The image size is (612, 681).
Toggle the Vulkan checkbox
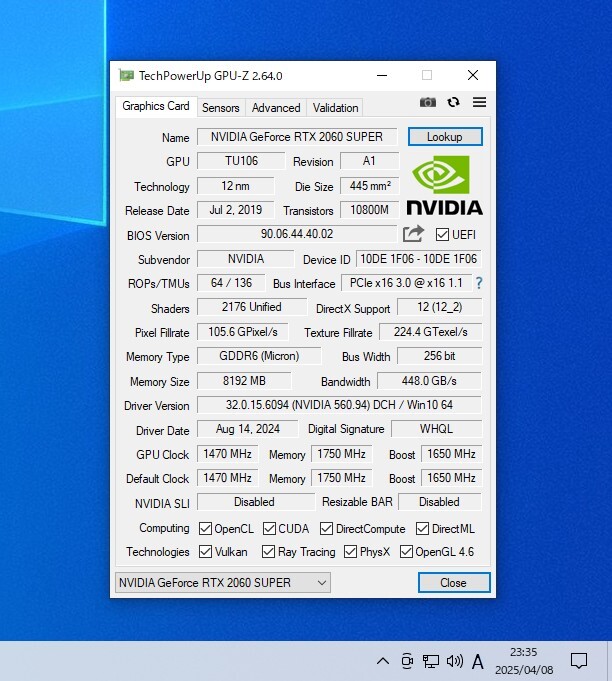click(205, 552)
